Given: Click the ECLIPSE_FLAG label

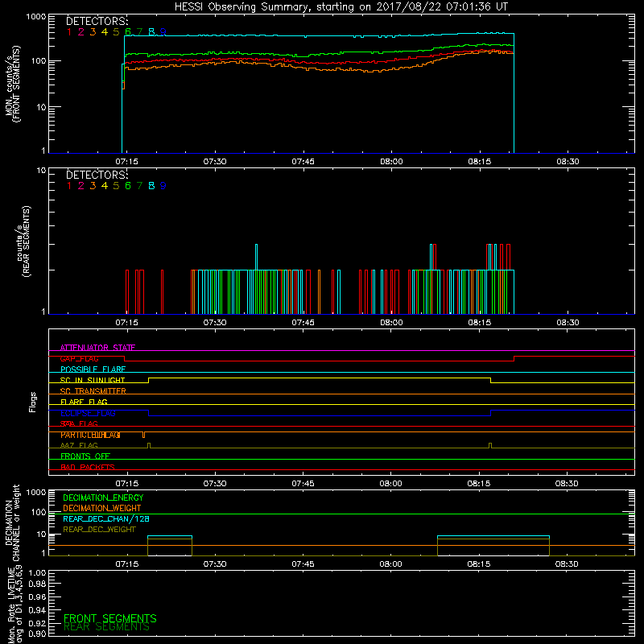Looking at the screenshot, I should tap(88, 413).
